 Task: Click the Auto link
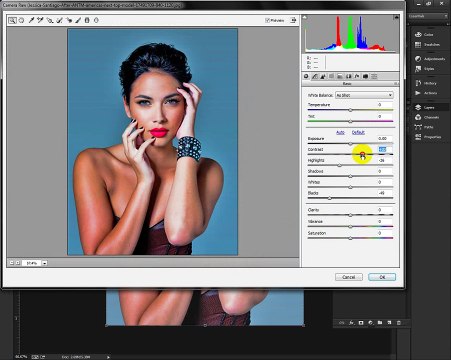pyautogui.click(x=340, y=132)
